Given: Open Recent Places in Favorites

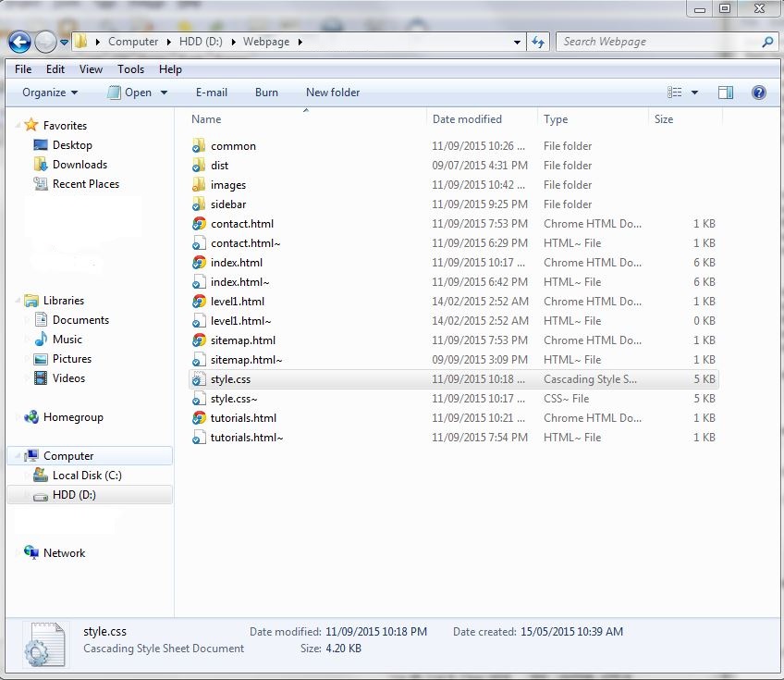Looking at the screenshot, I should click(x=86, y=184).
